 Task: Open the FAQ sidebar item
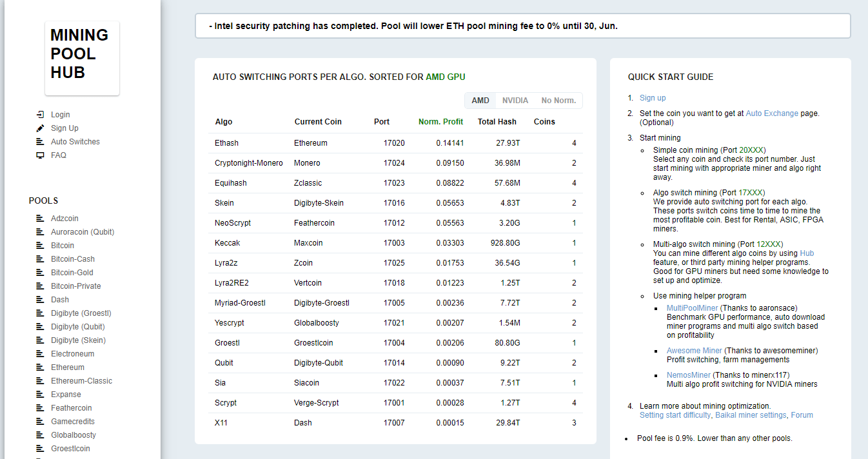[59, 155]
